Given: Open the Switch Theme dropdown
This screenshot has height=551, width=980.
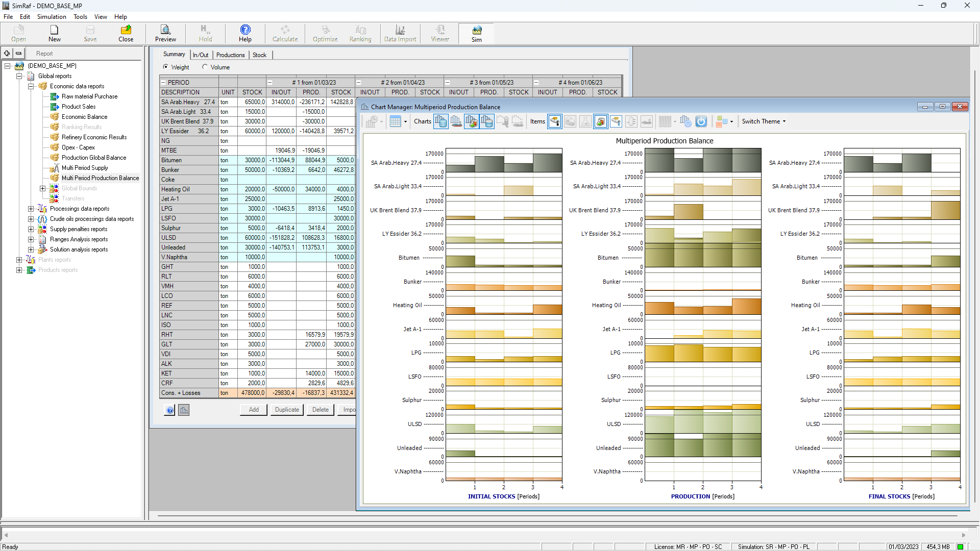Looking at the screenshot, I should tap(764, 121).
